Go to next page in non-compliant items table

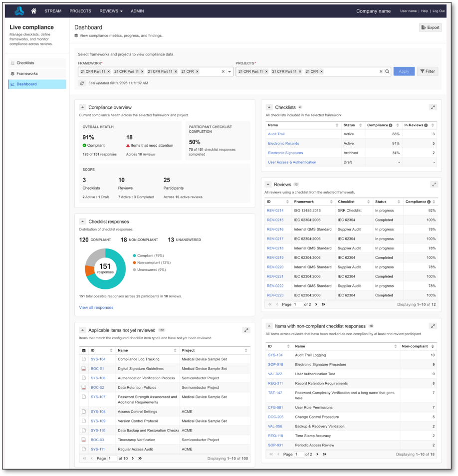pyautogui.click(x=317, y=454)
